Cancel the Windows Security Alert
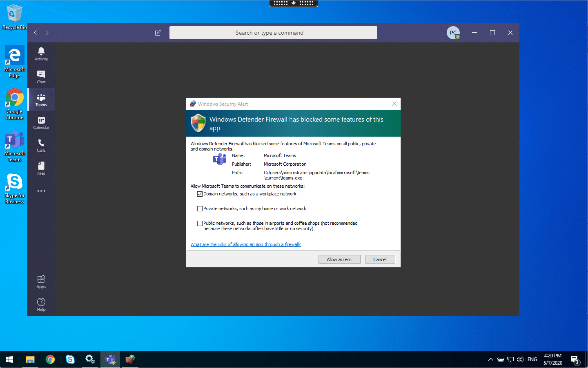The width and height of the screenshot is (588, 368). pyautogui.click(x=380, y=259)
